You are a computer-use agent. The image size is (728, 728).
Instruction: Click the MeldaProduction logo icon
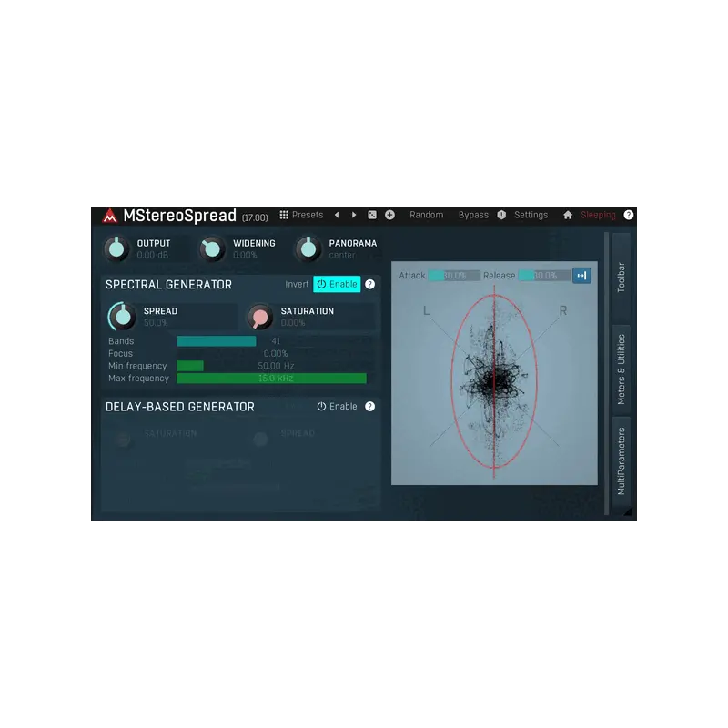pos(110,216)
